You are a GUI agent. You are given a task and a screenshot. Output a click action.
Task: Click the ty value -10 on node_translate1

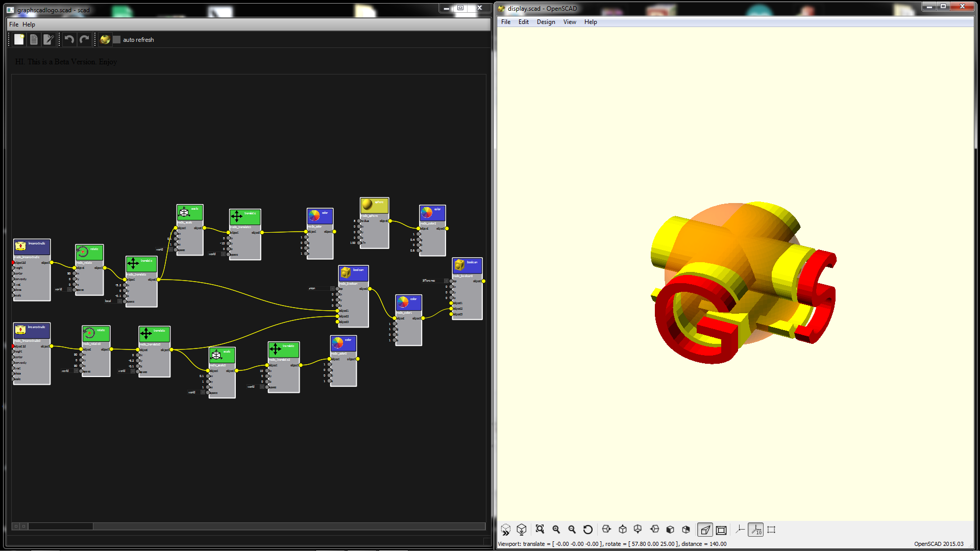[x=223, y=243]
